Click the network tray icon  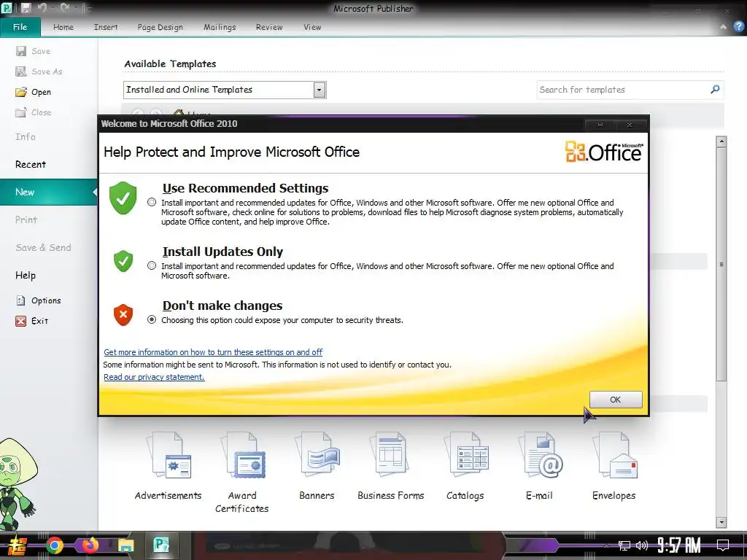[x=624, y=545]
